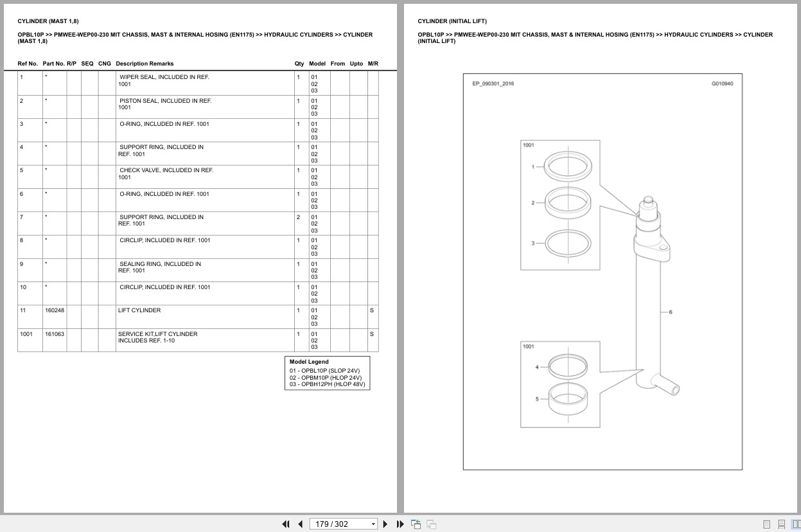Viewport: 801px width, 532px height.
Task: Click the Ref No. column header
Action: click(28, 64)
